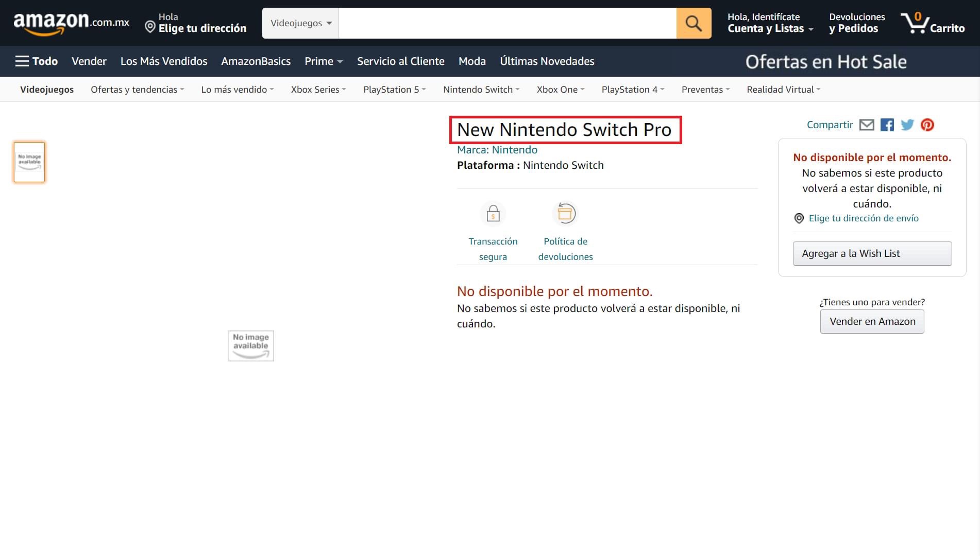Open Los Más Vendidos page

(164, 61)
